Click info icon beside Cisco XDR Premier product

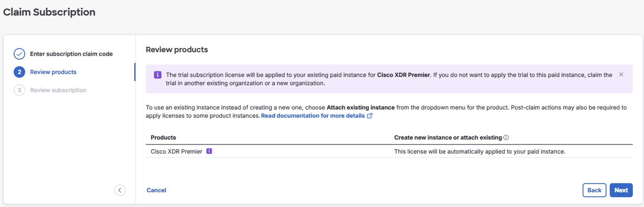tap(209, 151)
